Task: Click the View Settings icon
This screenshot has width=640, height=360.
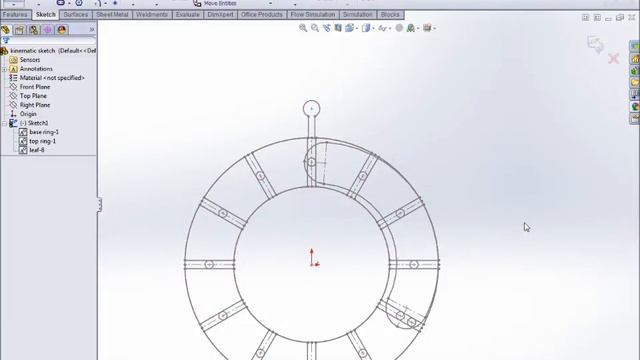Action: 427,28
